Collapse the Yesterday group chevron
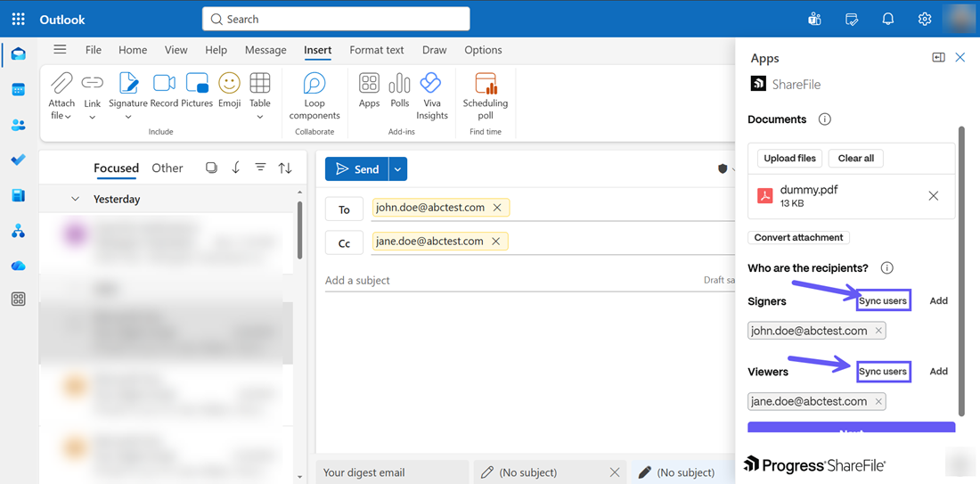Image resolution: width=980 pixels, height=484 pixels. point(76,199)
